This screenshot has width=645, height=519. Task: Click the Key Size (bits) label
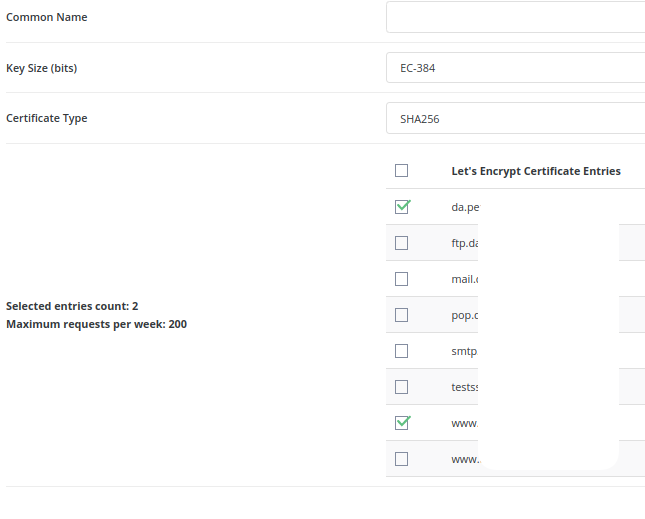(x=42, y=68)
